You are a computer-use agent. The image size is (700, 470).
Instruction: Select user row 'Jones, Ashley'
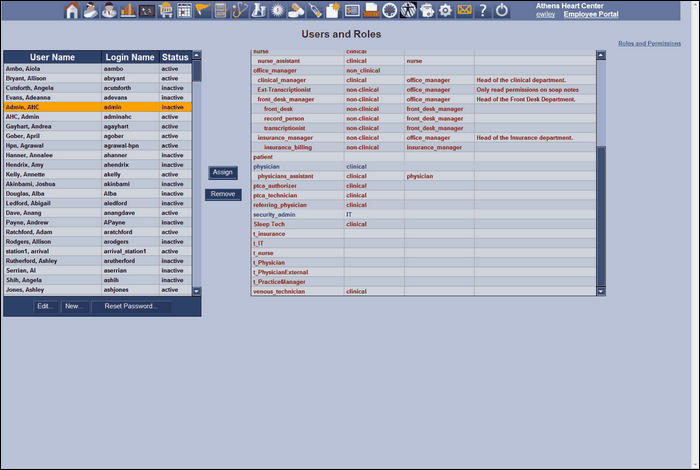[98, 290]
